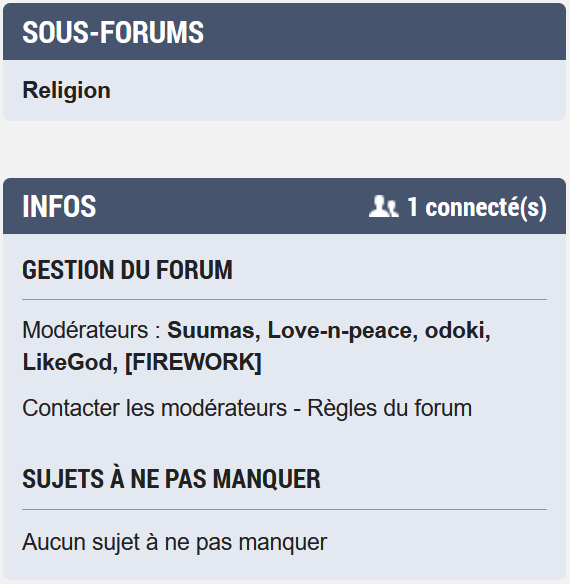570x584 pixels.
Task: Open LikeGod moderator profile
Action: point(67,362)
